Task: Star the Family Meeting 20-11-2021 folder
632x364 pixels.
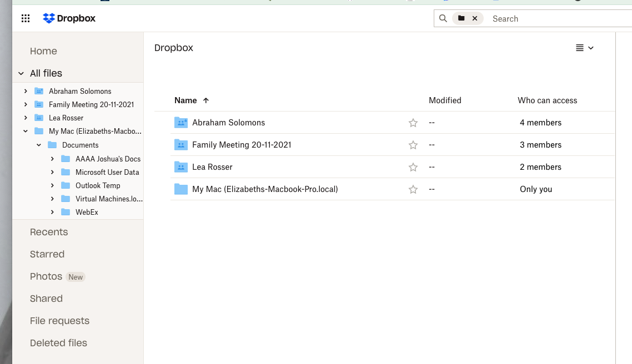Action: (x=413, y=145)
